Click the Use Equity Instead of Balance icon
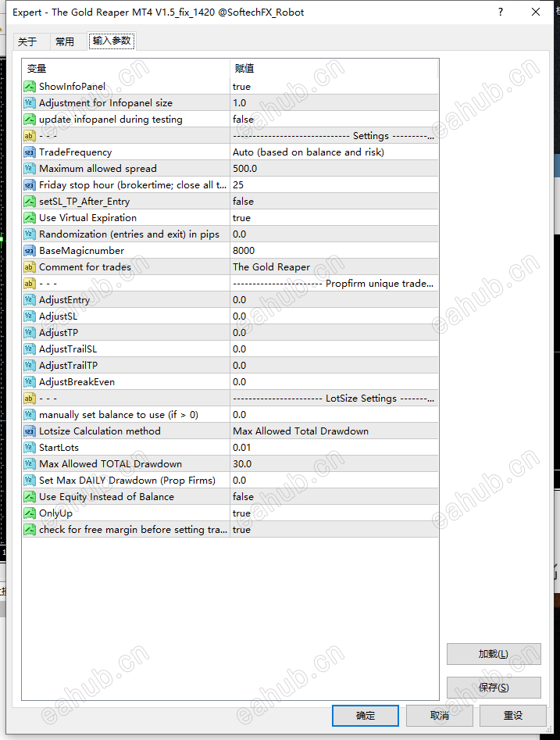Image resolution: width=560 pixels, height=740 pixels. pyautogui.click(x=30, y=496)
